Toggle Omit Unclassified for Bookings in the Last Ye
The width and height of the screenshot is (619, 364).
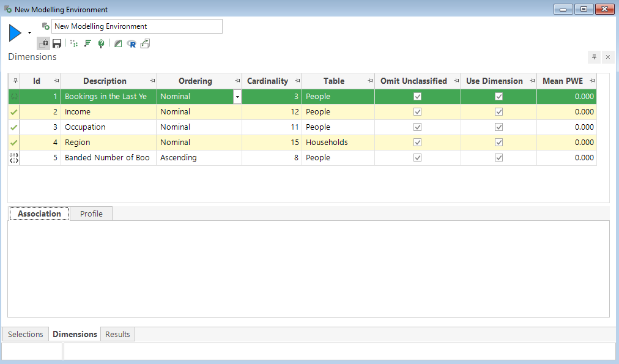[417, 96]
